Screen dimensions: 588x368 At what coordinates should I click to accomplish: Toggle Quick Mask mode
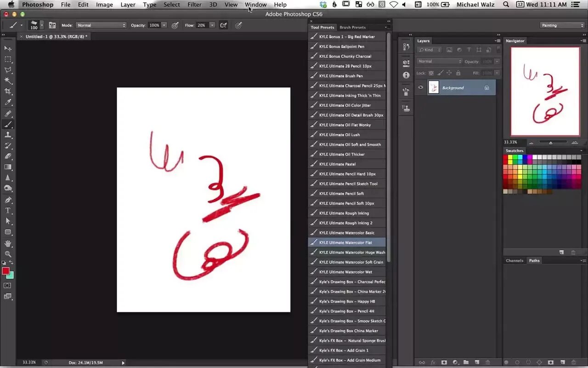(x=7, y=286)
